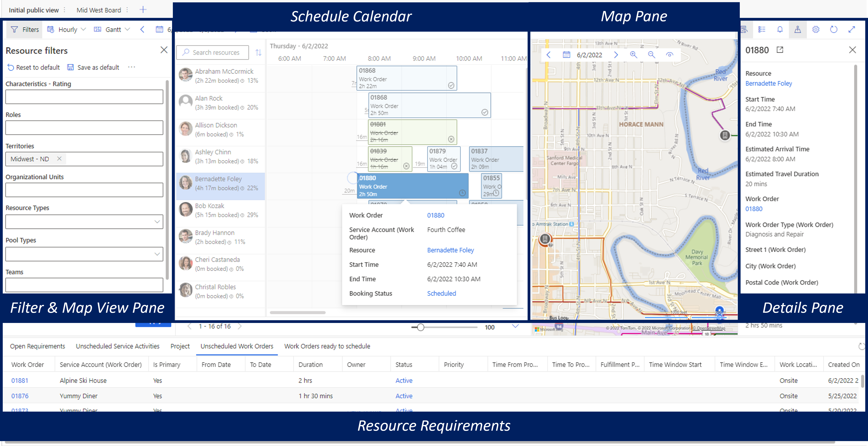Screen dimensions: 868x446
Task: Click the Amtrak Station area map pin
Action: [x=545, y=239]
